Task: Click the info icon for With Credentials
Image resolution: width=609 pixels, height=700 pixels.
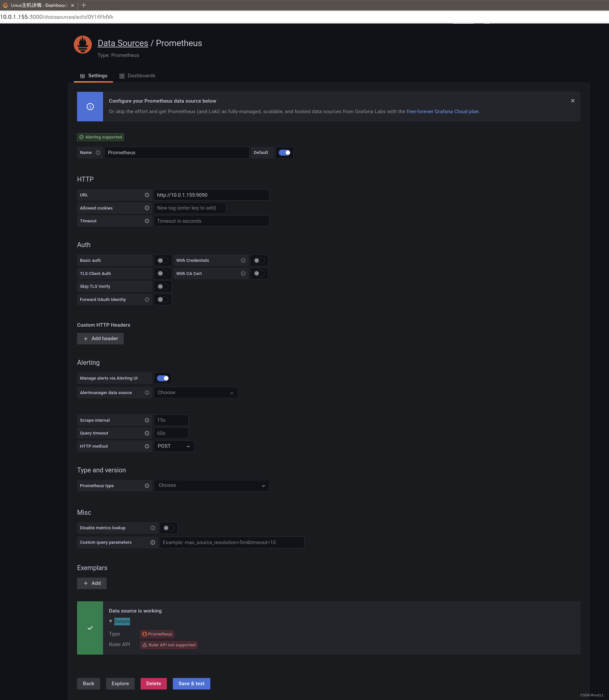Action: click(x=243, y=261)
